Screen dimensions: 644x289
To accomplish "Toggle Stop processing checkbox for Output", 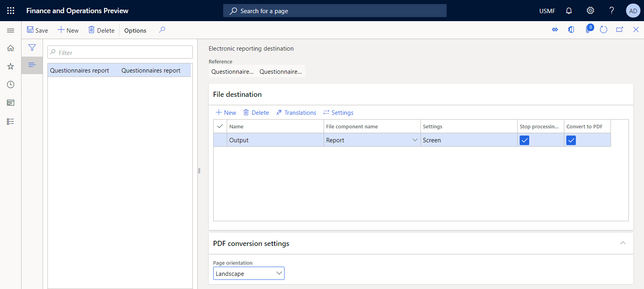I will point(524,140).
